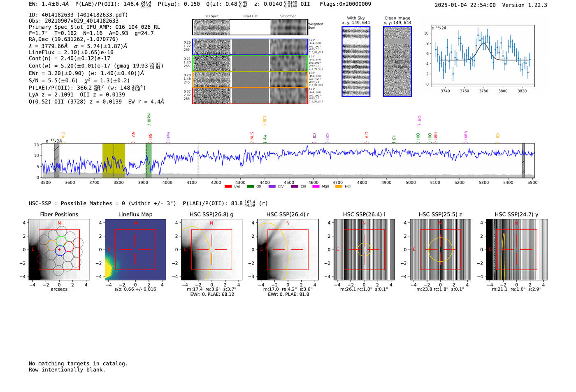This screenshot has width=576, height=392.
Task: Click the RA,Dec coordinates text
Action: point(73,39)
